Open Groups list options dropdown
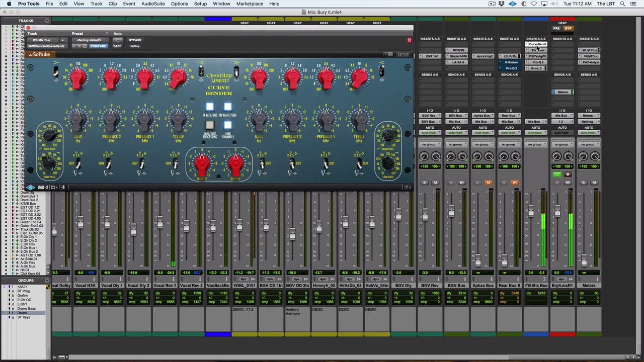This screenshot has height=362, width=644. pos(47,281)
